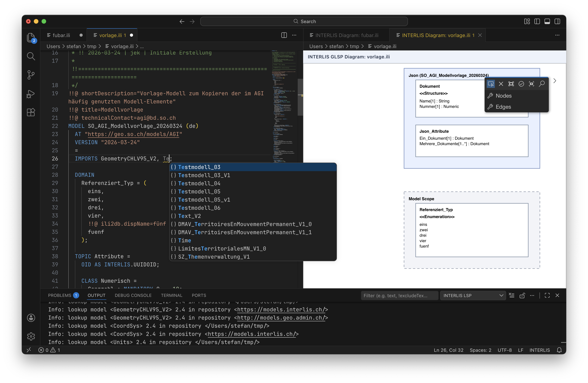Toggle the secondary side bar
Screen dimensions: 588x383
[557, 22]
